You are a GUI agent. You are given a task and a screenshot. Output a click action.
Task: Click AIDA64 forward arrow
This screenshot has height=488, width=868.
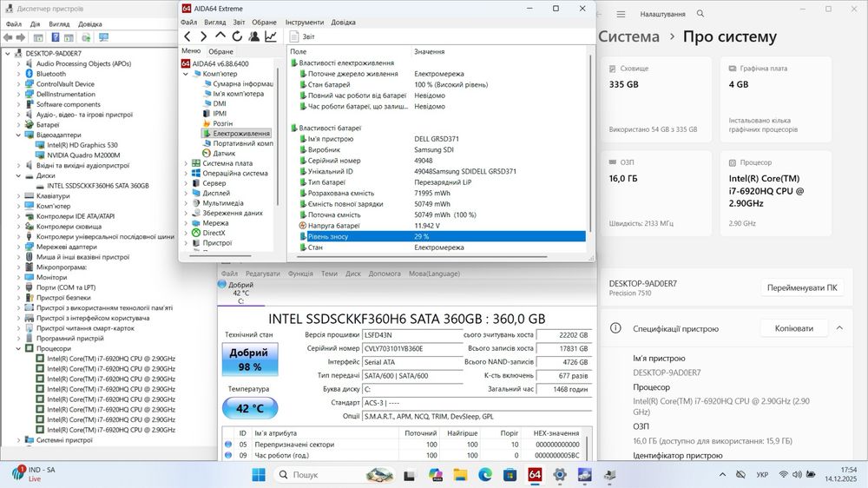click(x=204, y=36)
